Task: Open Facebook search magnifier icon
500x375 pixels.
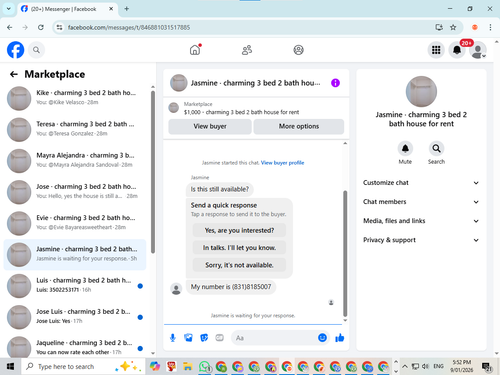Action: (x=36, y=50)
